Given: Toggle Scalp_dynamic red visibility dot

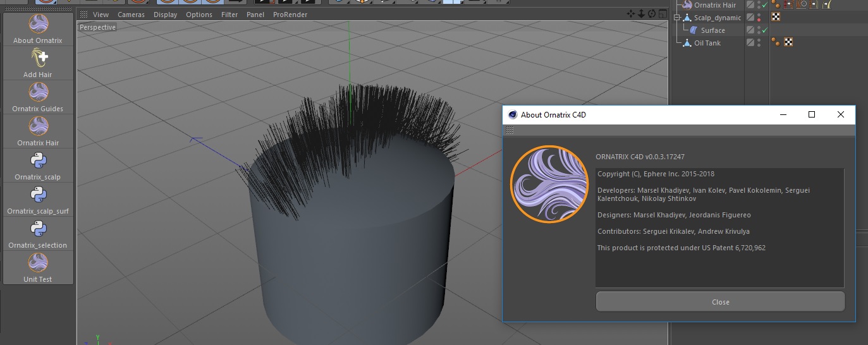Looking at the screenshot, I should click(759, 20).
